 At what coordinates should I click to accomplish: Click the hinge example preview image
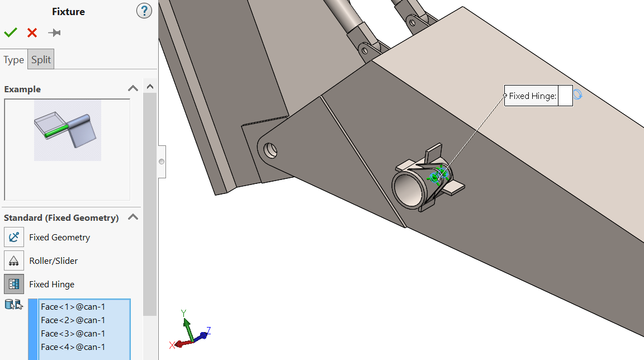point(67,130)
